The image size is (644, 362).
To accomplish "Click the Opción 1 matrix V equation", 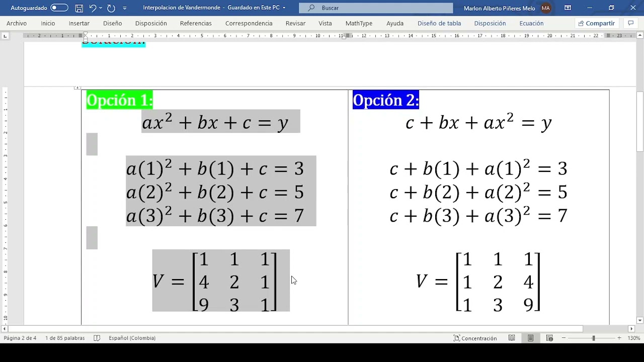I will (x=215, y=281).
